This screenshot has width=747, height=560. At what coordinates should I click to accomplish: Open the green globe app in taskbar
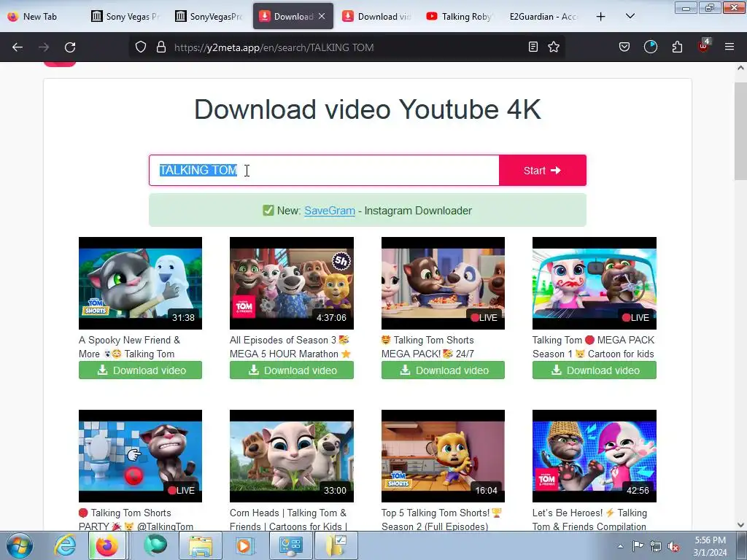155,545
